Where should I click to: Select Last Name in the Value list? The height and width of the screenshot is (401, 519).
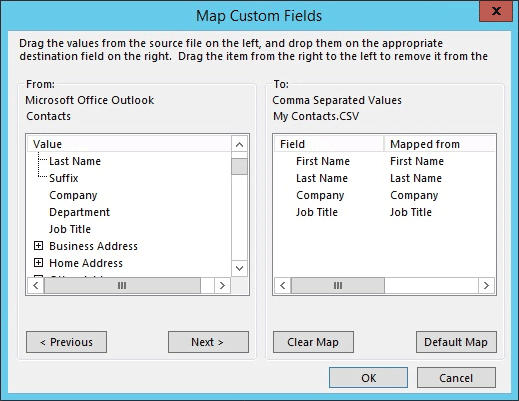pos(75,161)
